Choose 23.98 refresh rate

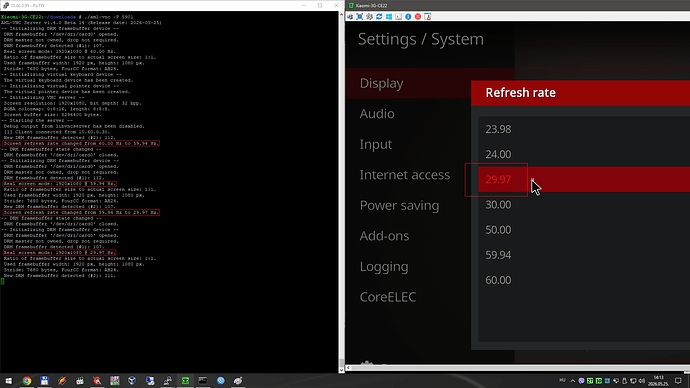click(584, 129)
